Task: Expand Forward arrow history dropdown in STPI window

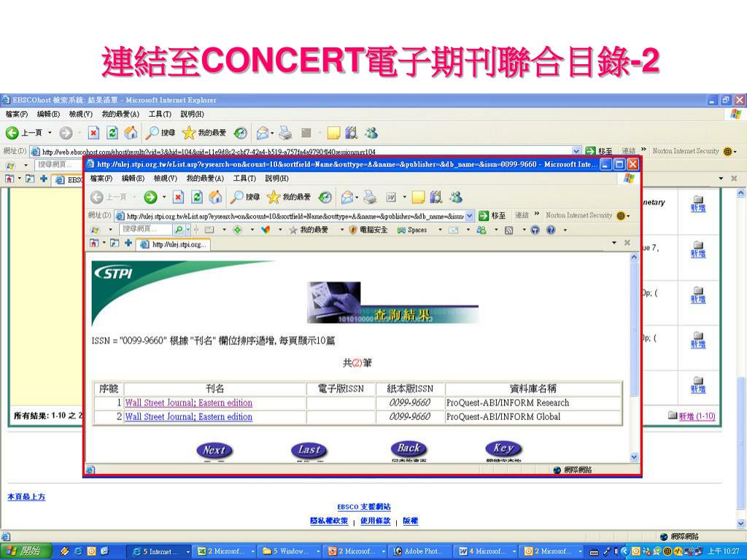Action: point(164,197)
